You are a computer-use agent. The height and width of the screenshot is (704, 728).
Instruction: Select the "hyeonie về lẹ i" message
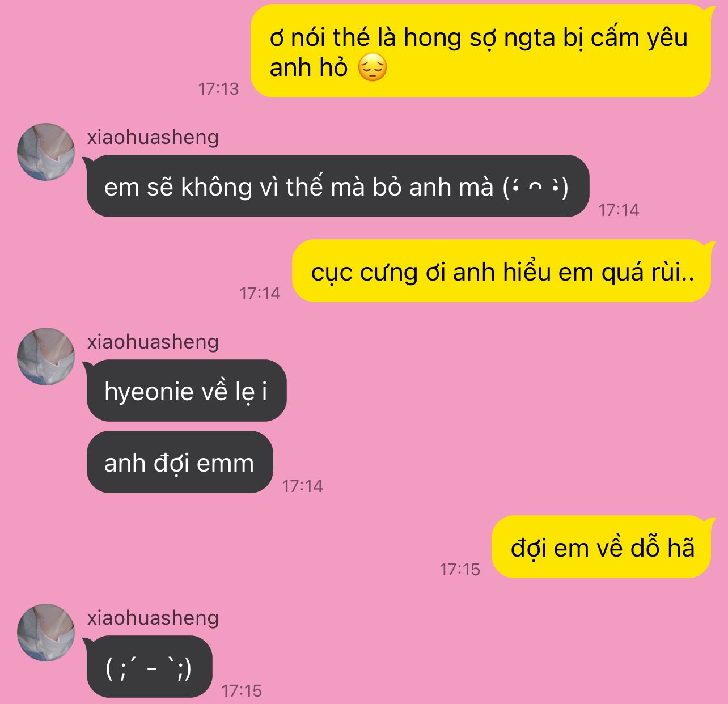click(x=187, y=391)
